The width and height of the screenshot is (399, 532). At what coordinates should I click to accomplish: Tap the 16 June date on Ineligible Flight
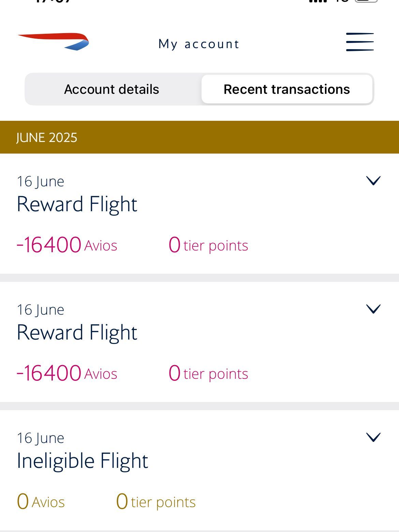pyautogui.click(x=41, y=438)
